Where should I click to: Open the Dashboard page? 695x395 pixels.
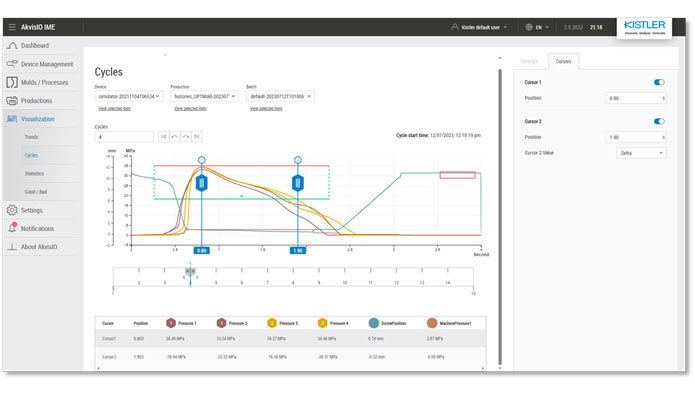pyautogui.click(x=35, y=46)
